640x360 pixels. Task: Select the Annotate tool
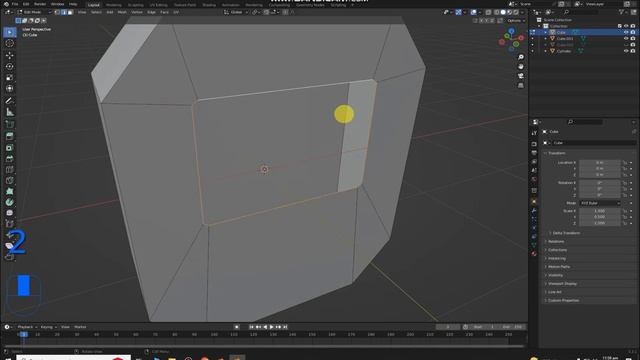9,101
